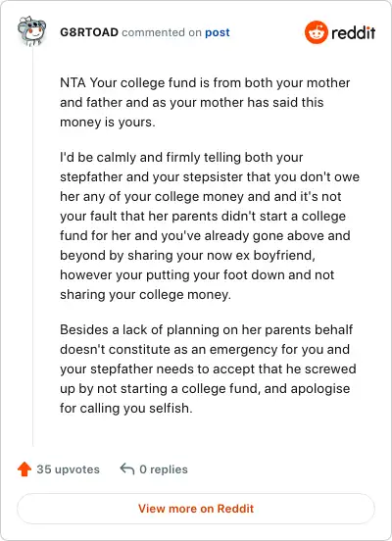Click the orange Reddit Snoo logo
This screenshot has height=541, width=392.
[x=317, y=32]
